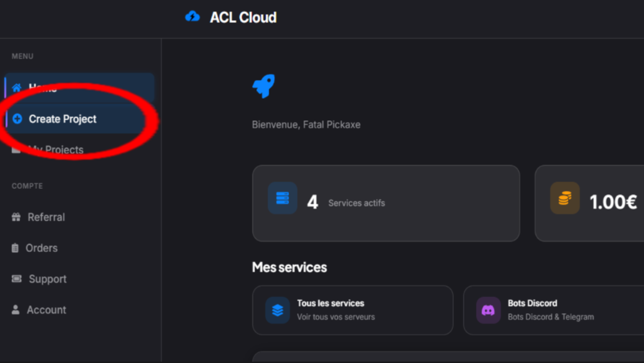Click the Create Project plus icon
This screenshot has height=363, width=644.
[x=17, y=119]
